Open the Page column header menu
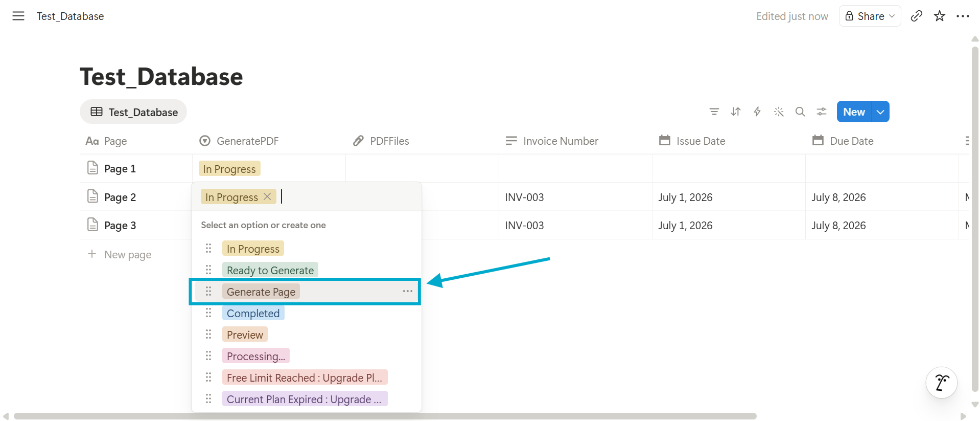The height and width of the screenshot is (421, 980). point(136,141)
